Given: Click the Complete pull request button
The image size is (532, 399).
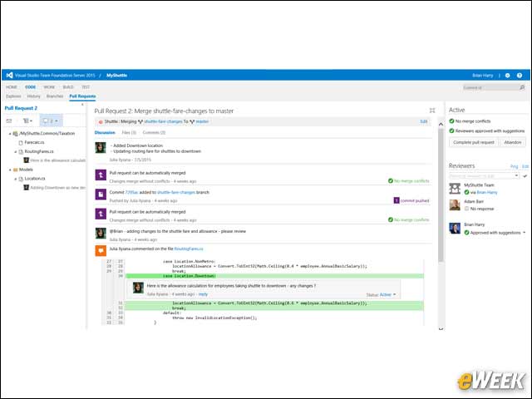Looking at the screenshot, I should point(474,142).
